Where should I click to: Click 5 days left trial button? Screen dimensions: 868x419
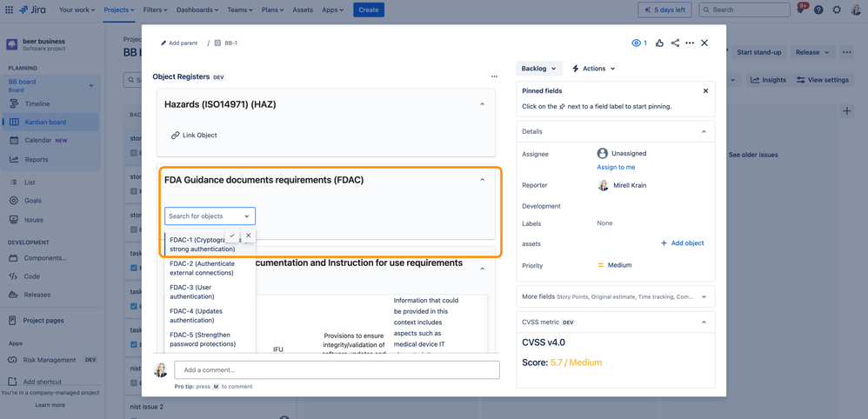(664, 10)
